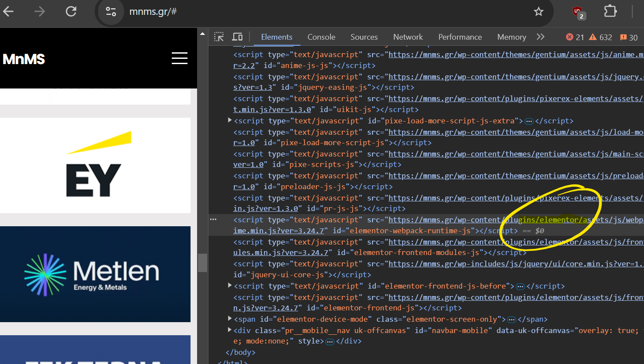Switch to the Elements tab

click(276, 37)
